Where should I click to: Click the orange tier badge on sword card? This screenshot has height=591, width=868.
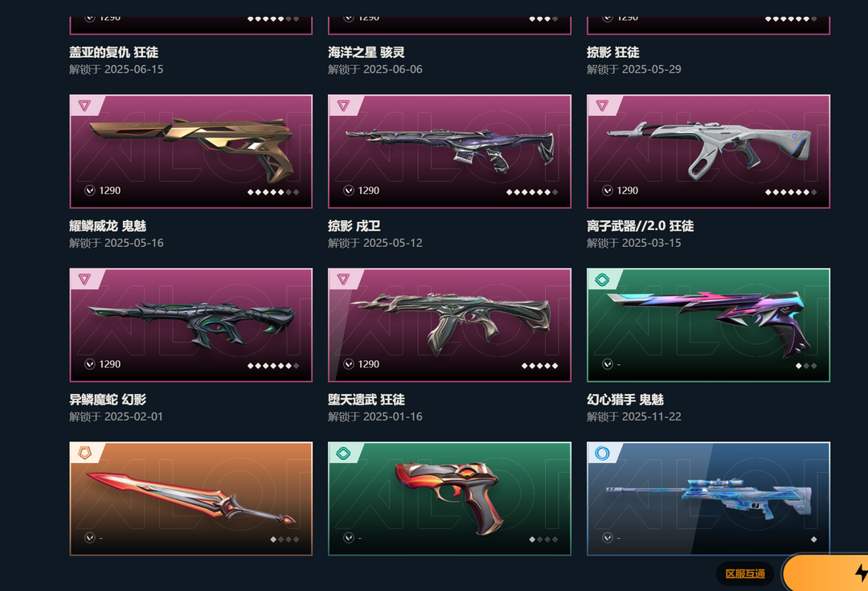[x=84, y=453]
